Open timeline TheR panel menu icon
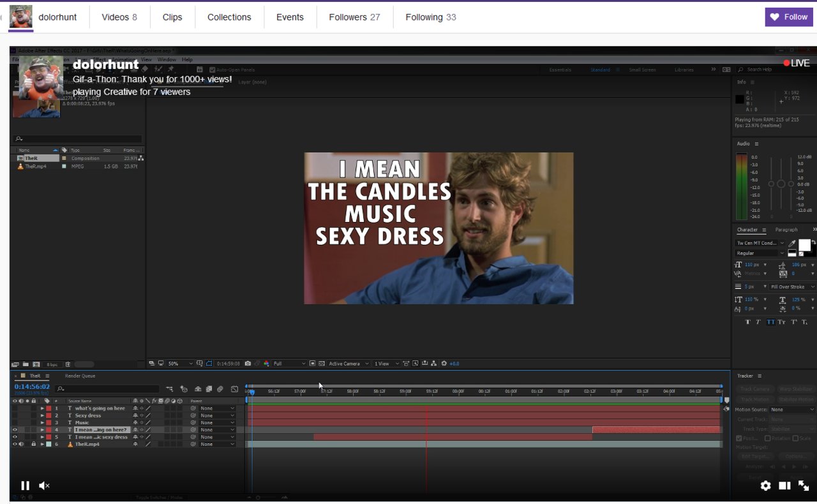Image resolution: width=817 pixels, height=504 pixels. tap(47, 376)
